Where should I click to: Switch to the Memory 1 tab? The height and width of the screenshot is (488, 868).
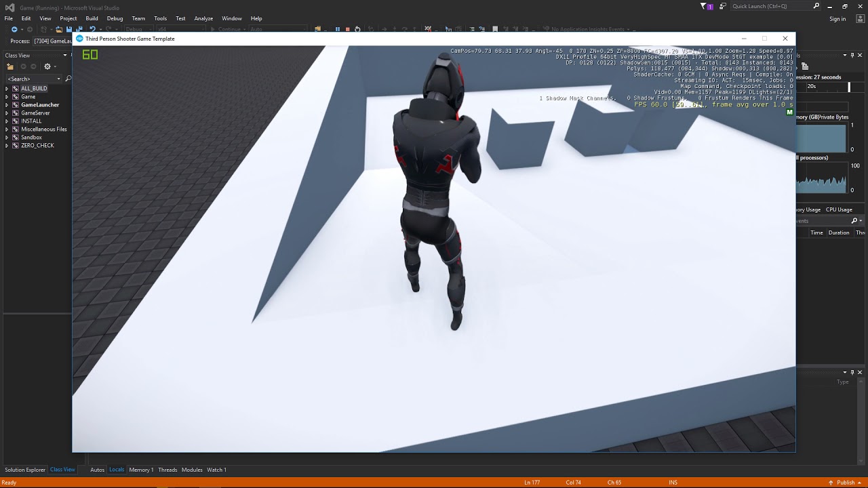(x=141, y=470)
